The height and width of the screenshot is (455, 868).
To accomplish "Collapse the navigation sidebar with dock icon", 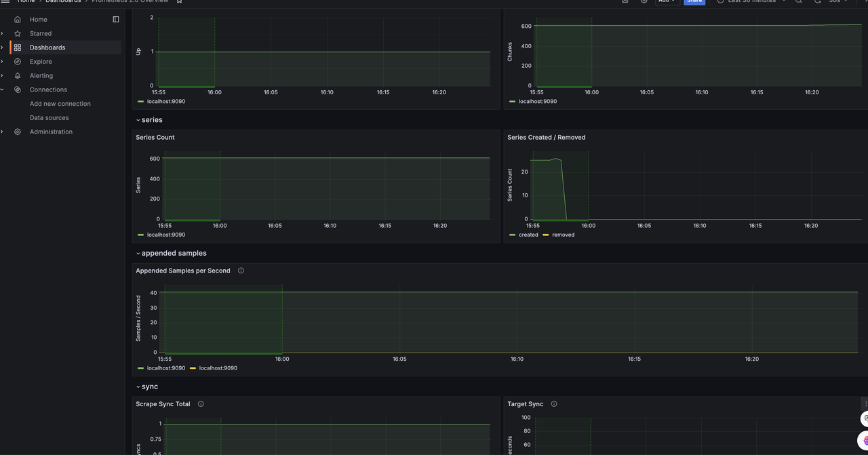I will [x=115, y=19].
